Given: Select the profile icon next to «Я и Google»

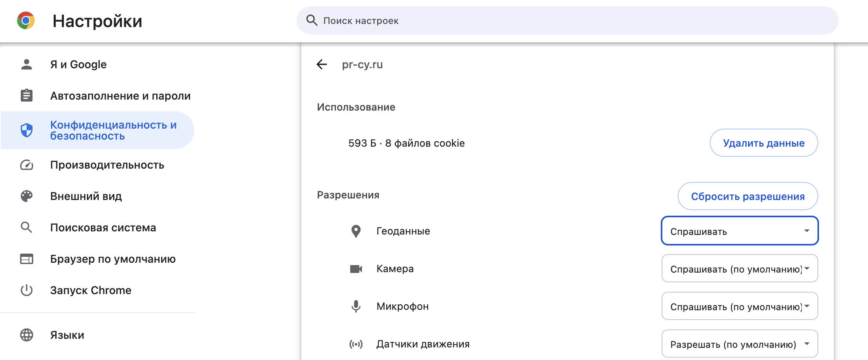Looking at the screenshot, I should [26, 64].
